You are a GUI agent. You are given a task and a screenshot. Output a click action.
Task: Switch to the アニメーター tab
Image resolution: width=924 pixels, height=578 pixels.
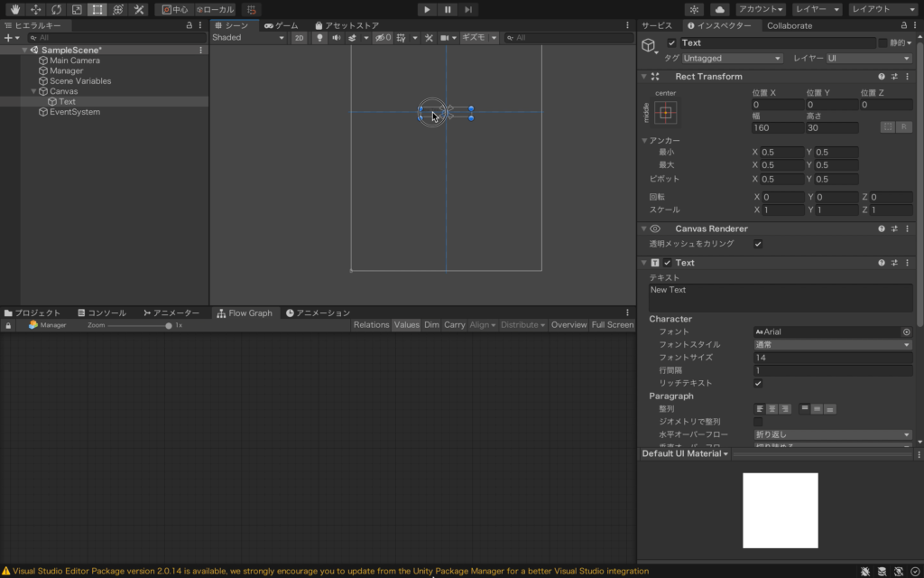tap(171, 313)
